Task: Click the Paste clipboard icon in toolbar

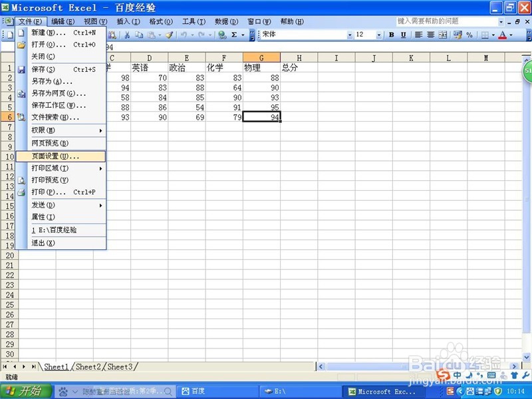Action: [151, 35]
